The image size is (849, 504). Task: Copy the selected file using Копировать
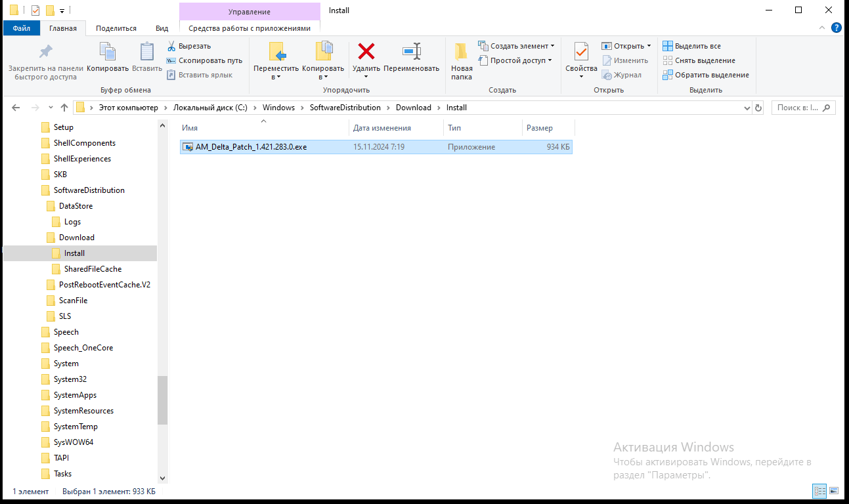(107, 59)
